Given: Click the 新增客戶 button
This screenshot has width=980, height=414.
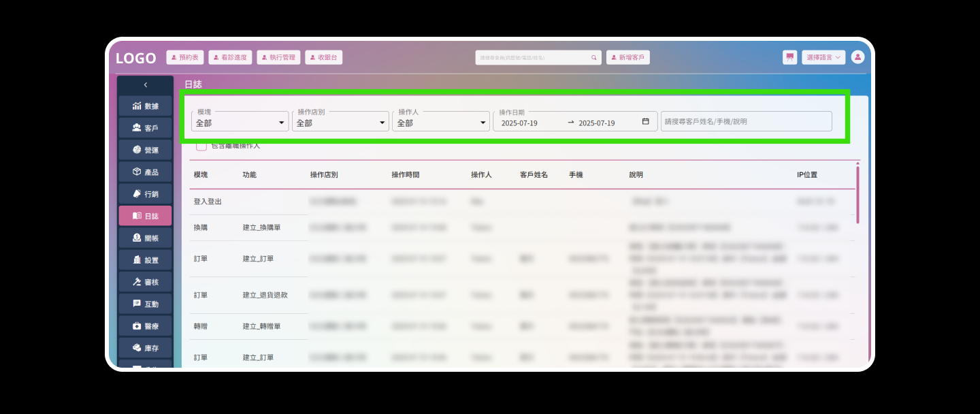Looking at the screenshot, I should tap(627, 58).
